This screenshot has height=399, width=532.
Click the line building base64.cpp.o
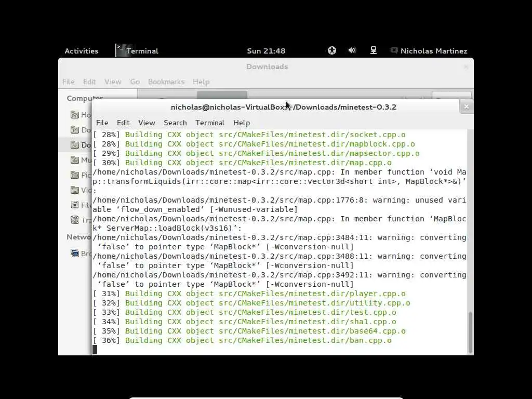[249, 331]
